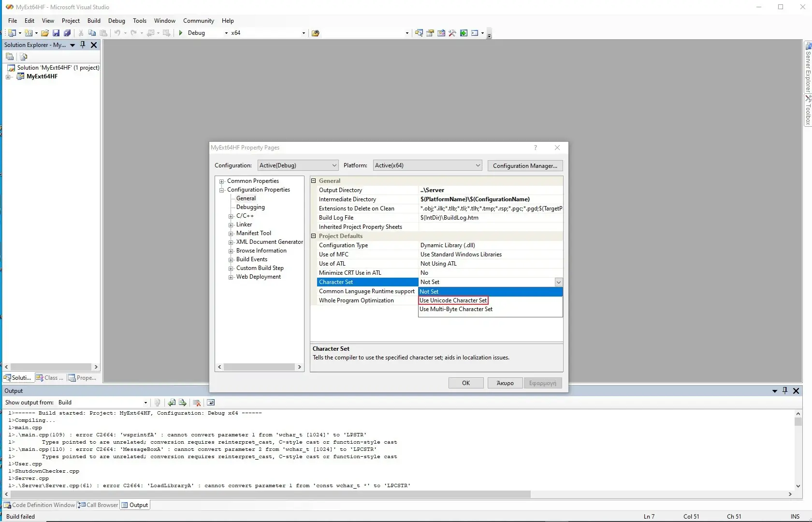Switch to the Class View tab
The image size is (812, 522).
[x=50, y=378]
